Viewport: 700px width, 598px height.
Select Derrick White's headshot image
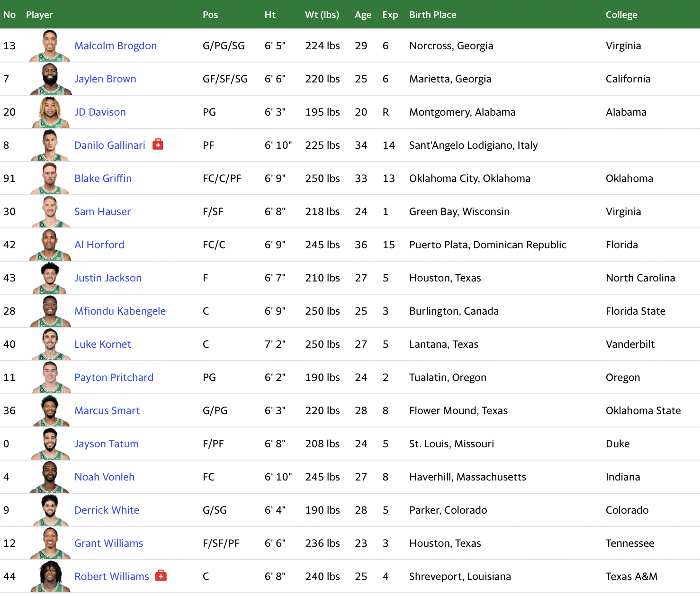tap(50, 510)
